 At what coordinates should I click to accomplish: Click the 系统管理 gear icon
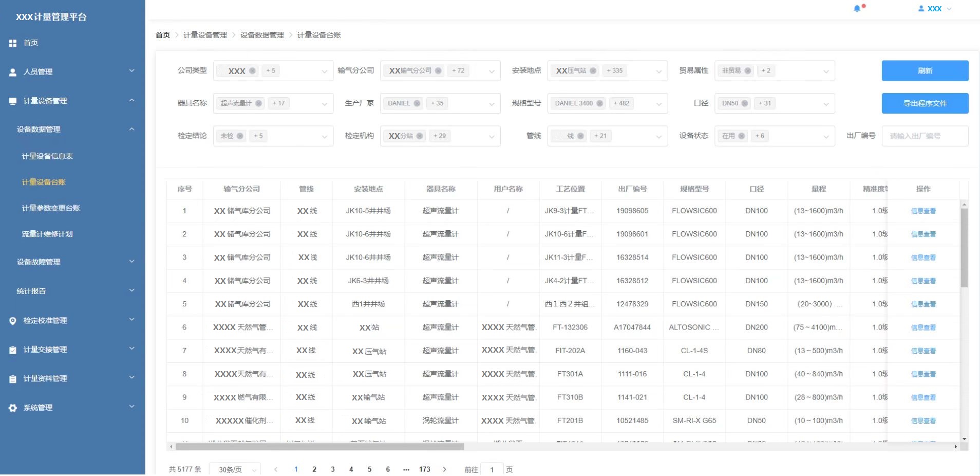coord(13,408)
